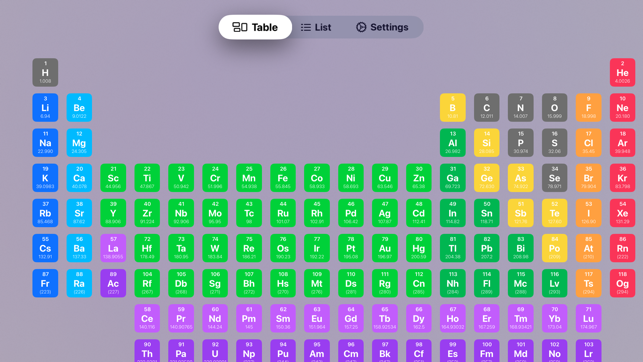Select the Fluorine (F) tile
Image resolution: width=643 pixels, height=362 pixels.
(588, 107)
